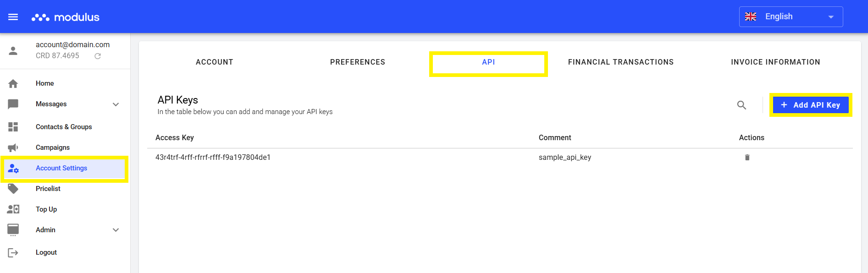The image size is (868, 273).
Task: Select the access key value text
Action: pyautogui.click(x=213, y=158)
